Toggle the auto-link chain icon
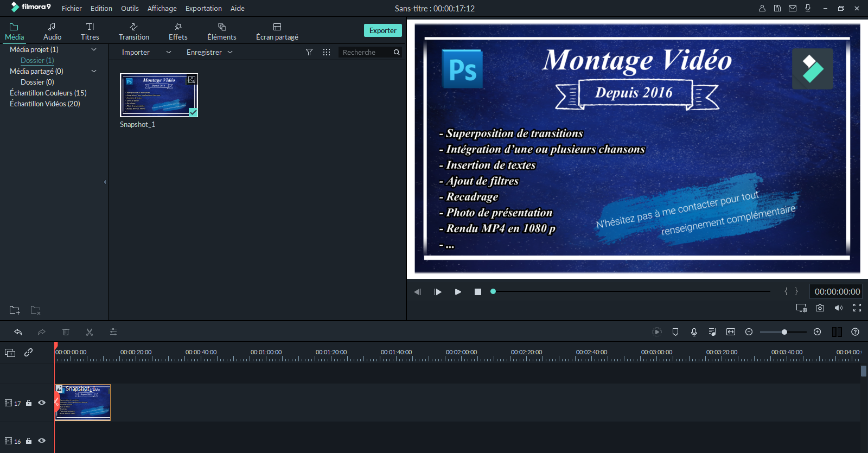 click(x=29, y=353)
